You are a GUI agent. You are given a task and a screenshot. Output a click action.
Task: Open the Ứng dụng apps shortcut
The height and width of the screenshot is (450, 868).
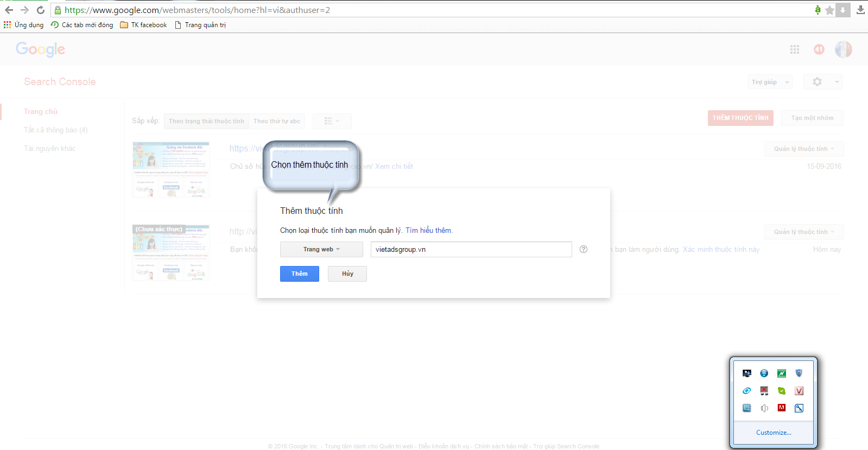[23, 25]
